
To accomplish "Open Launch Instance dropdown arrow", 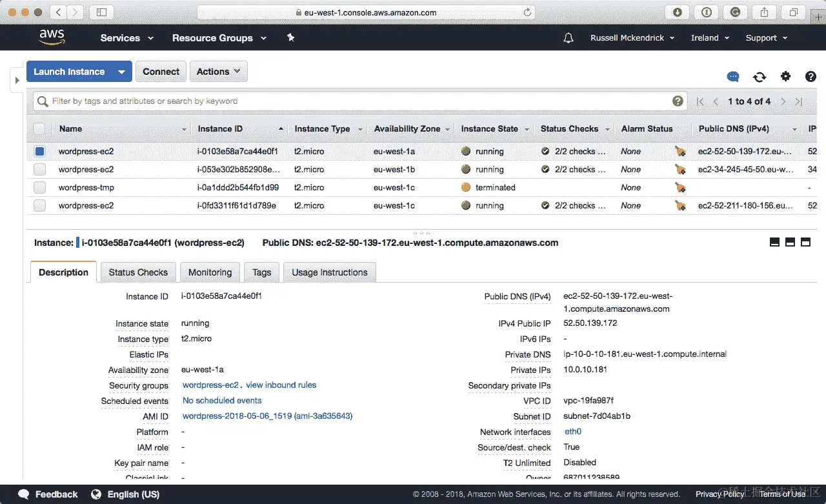I will (x=121, y=72).
